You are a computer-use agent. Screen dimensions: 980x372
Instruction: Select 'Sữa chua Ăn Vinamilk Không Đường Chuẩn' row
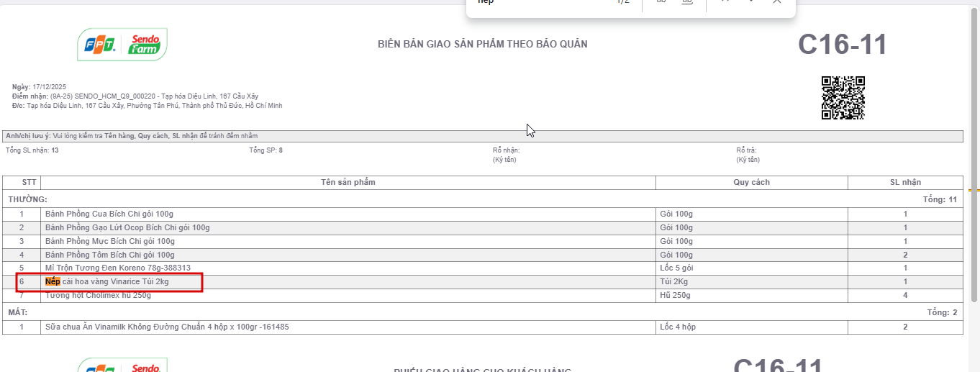point(483,327)
